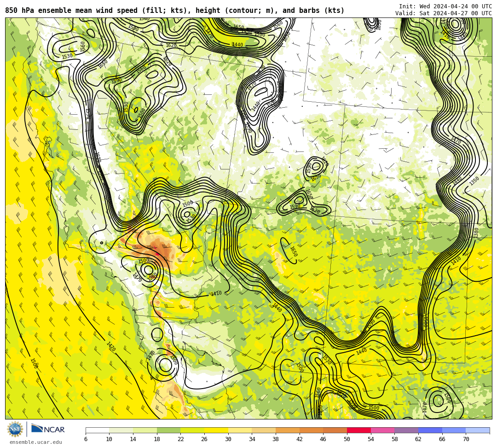This screenshot has height=448, width=497.
Task: Click the 1410 contour label mid-map
Action: coord(216,293)
